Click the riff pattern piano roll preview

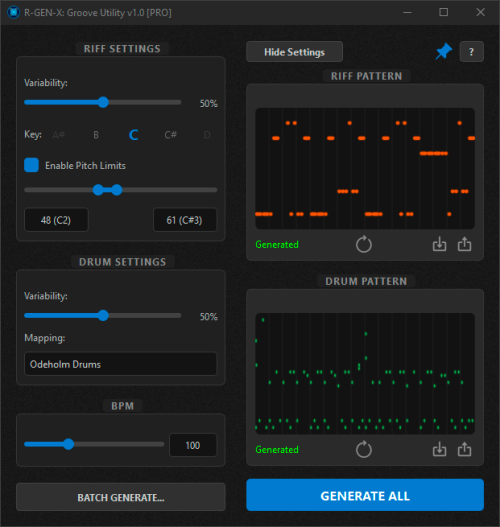click(x=365, y=168)
